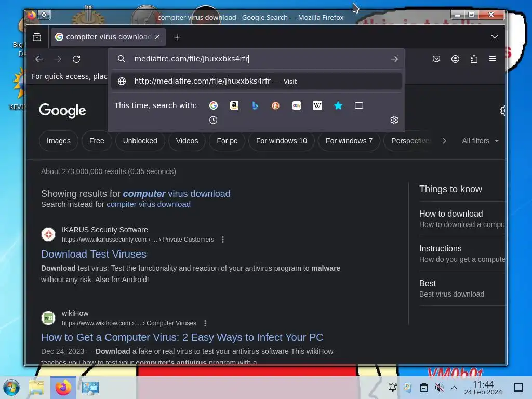Image resolution: width=532 pixels, height=399 pixels.
Task: Open the window menu icon in title bar
Action: click(x=44, y=15)
